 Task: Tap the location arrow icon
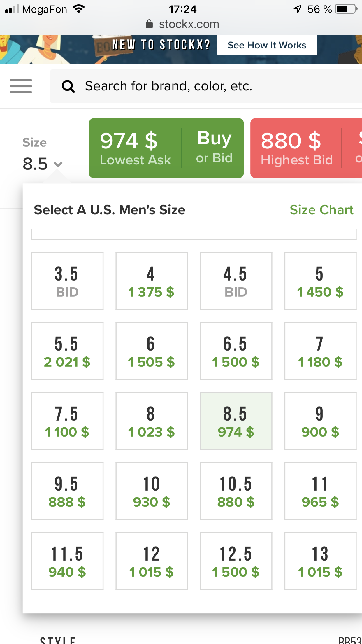297,9
